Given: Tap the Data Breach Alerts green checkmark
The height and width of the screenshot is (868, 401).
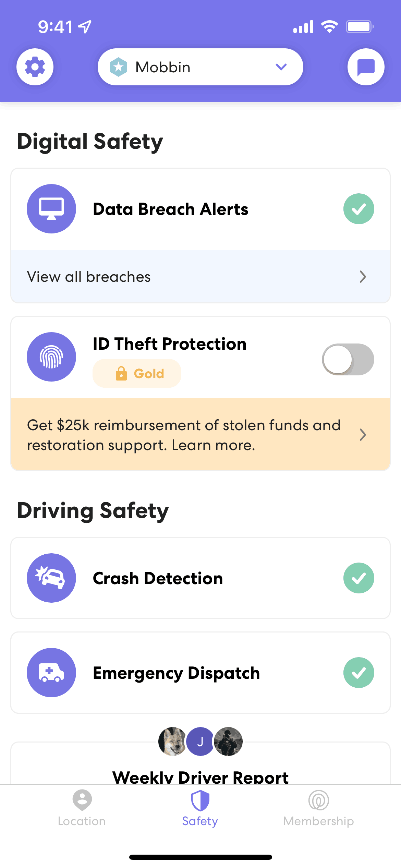Looking at the screenshot, I should (x=359, y=209).
